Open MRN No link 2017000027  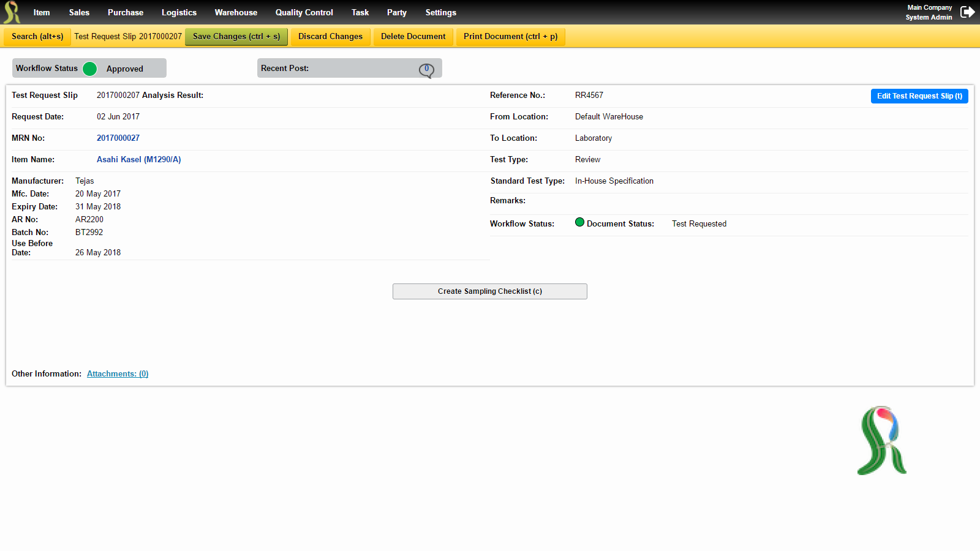pyautogui.click(x=118, y=138)
